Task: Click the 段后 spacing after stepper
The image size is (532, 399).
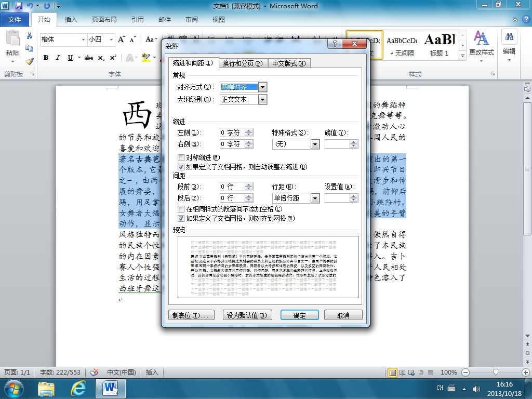Action: pyautogui.click(x=249, y=198)
